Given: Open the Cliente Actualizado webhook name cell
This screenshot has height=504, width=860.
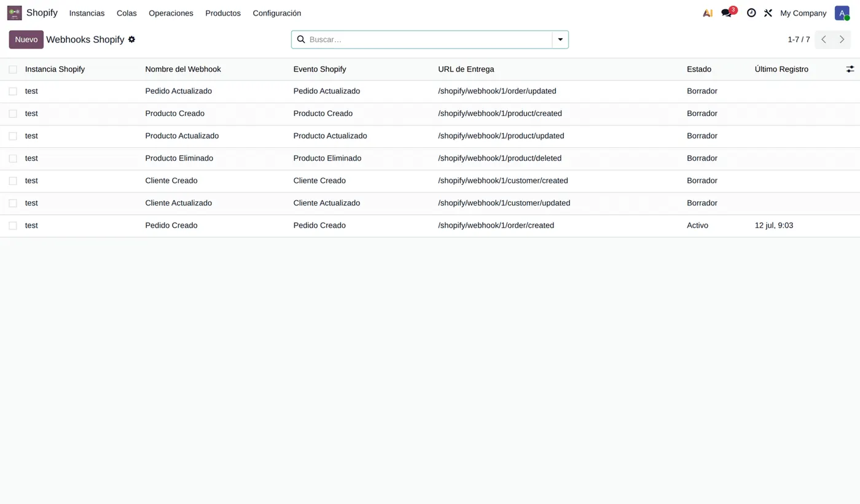Looking at the screenshot, I should (x=179, y=203).
